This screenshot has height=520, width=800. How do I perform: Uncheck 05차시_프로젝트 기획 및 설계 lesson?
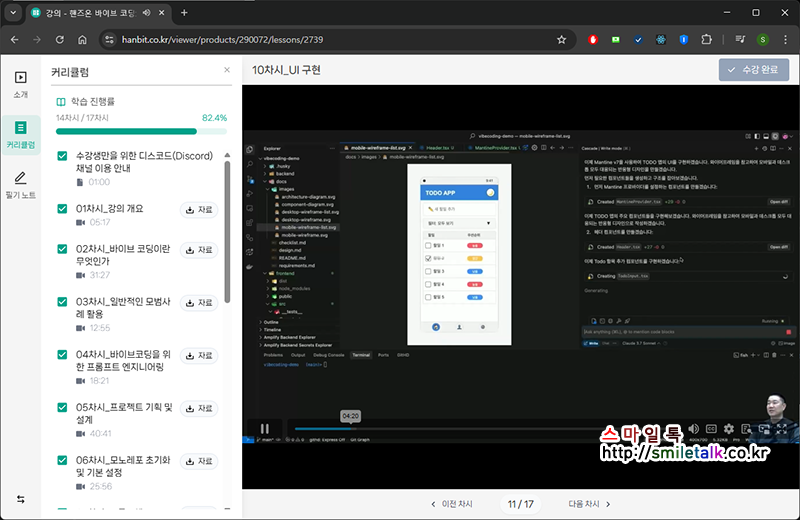62,407
